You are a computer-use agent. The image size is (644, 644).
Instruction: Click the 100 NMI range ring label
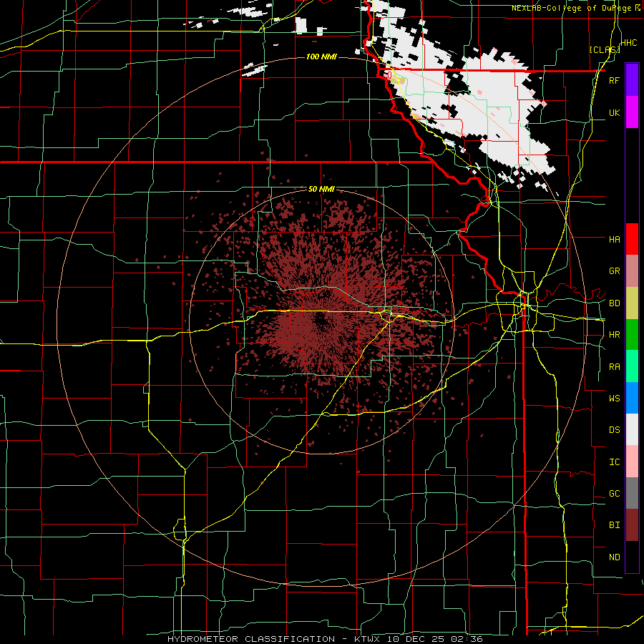click(x=321, y=57)
